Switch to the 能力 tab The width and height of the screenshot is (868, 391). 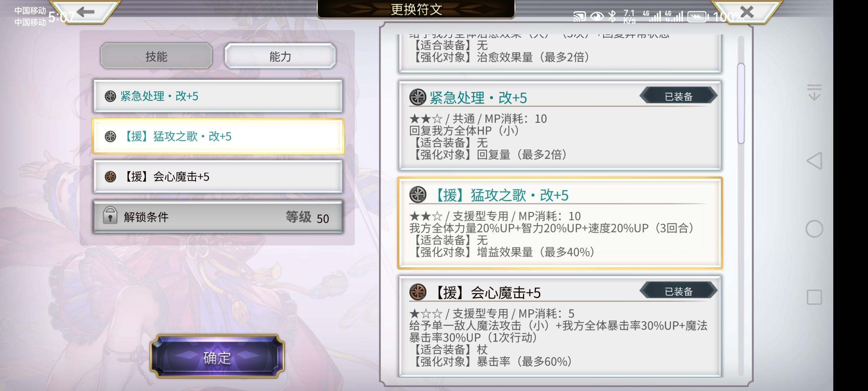tap(280, 56)
